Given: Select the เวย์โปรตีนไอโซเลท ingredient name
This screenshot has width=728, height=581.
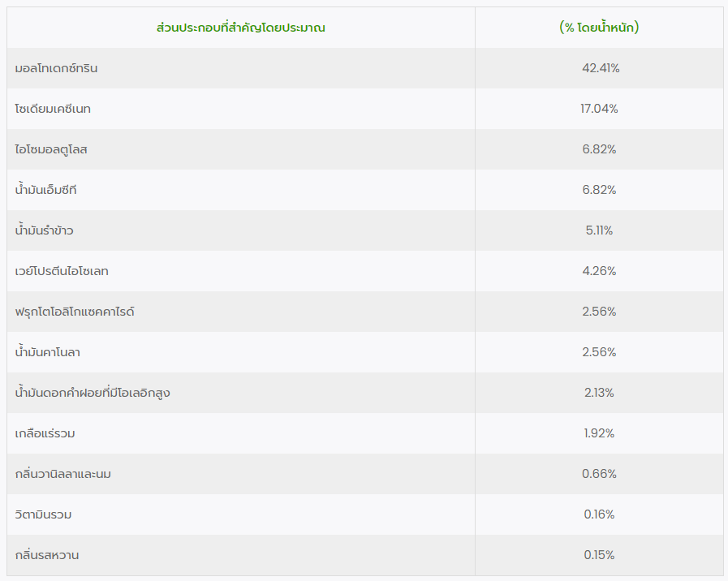Looking at the screenshot, I should click(x=62, y=271).
